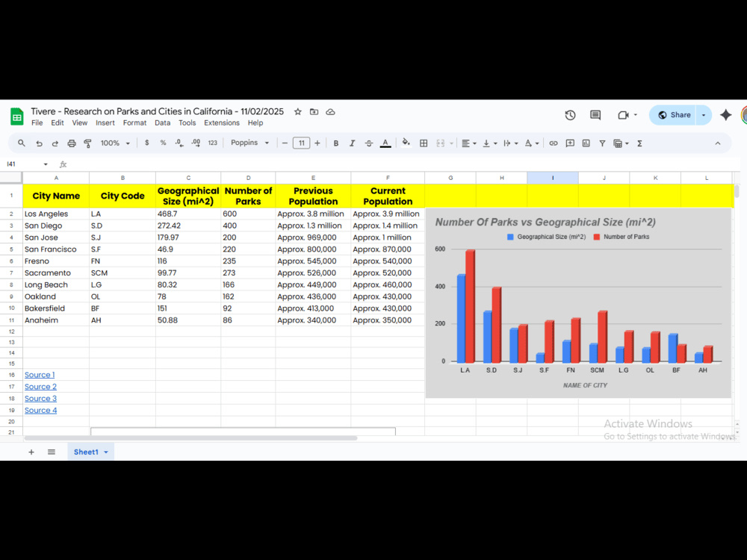Open the Edit menu
Viewport: 747px width, 560px height.
(58, 123)
